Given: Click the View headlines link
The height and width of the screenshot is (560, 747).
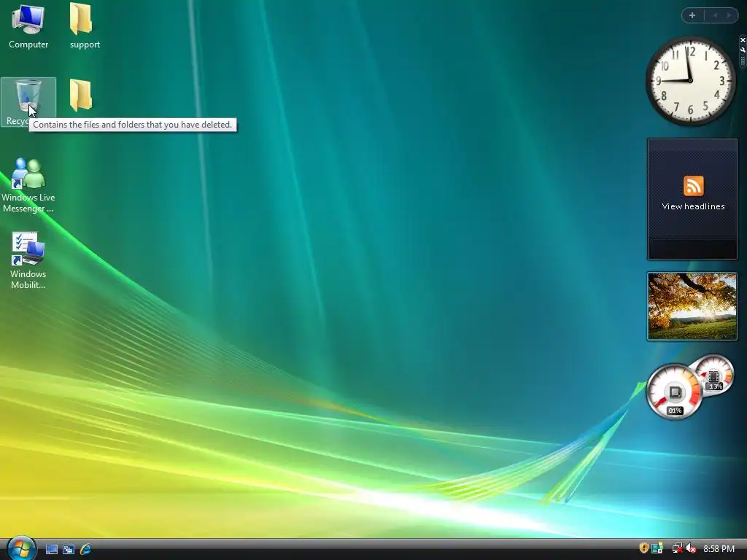Looking at the screenshot, I should [693, 206].
